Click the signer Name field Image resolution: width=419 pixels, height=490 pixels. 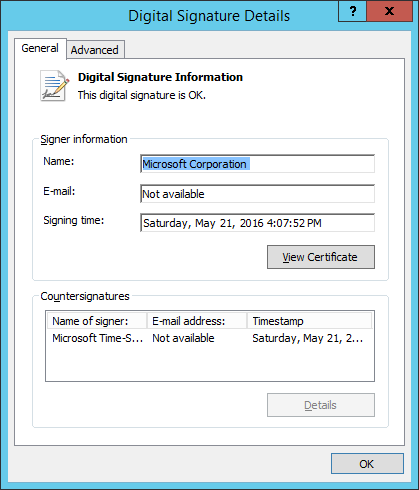click(257, 164)
